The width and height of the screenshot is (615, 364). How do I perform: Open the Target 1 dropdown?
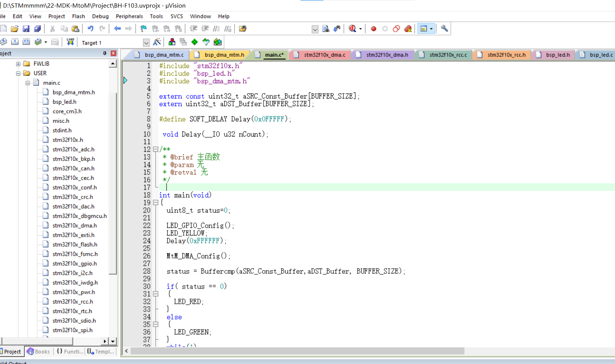click(x=146, y=43)
